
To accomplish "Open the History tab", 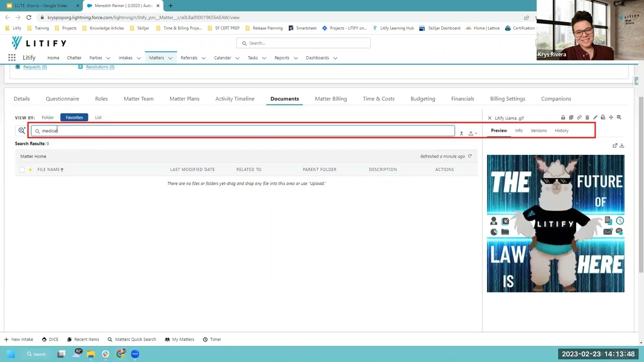I will click(x=561, y=131).
